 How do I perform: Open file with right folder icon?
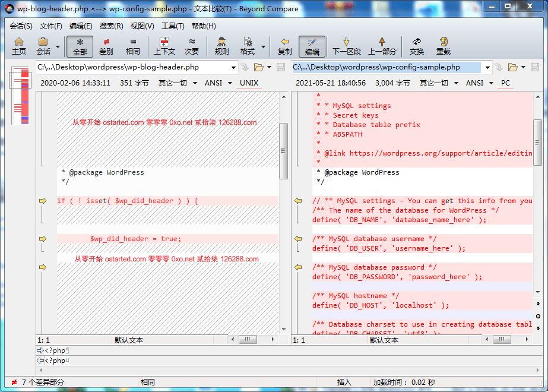pos(513,67)
